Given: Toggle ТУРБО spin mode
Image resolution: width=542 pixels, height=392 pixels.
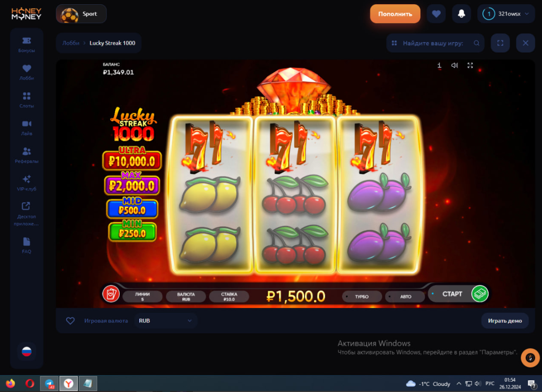Looking at the screenshot, I should coord(362,297).
